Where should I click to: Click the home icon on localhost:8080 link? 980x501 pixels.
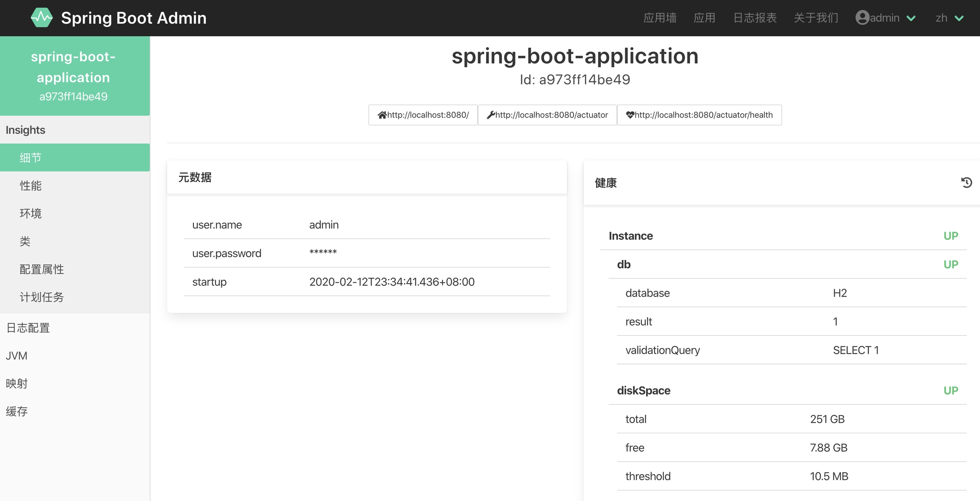coord(382,115)
